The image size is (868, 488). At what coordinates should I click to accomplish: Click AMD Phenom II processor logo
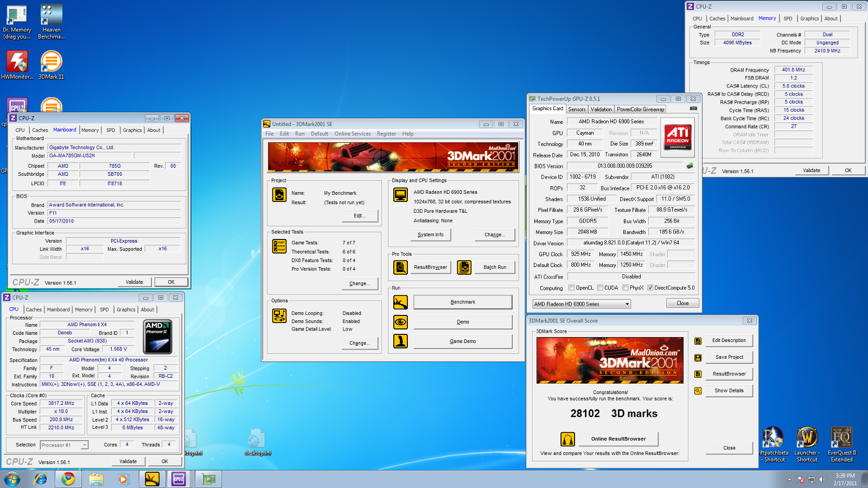tap(158, 337)
